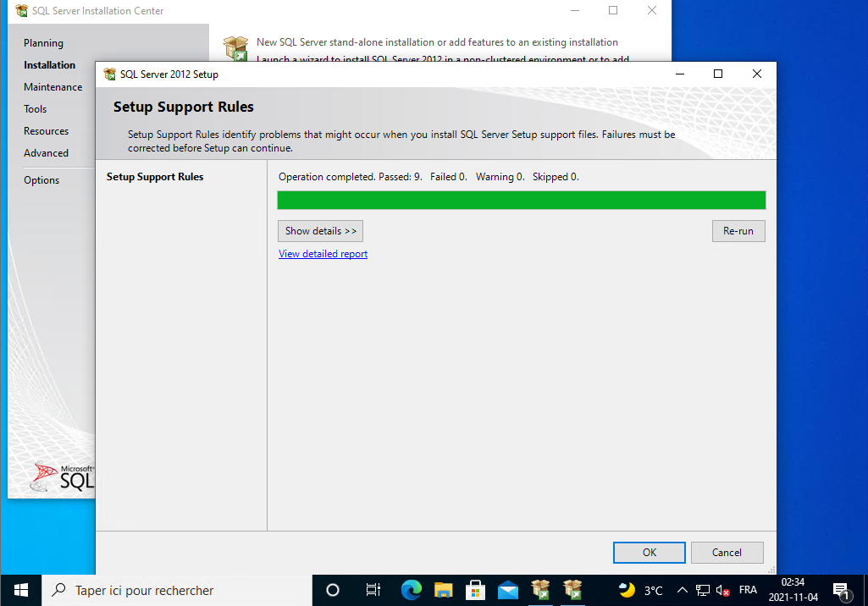Close the SQL Server 2012 Setup window

(757, 74)
